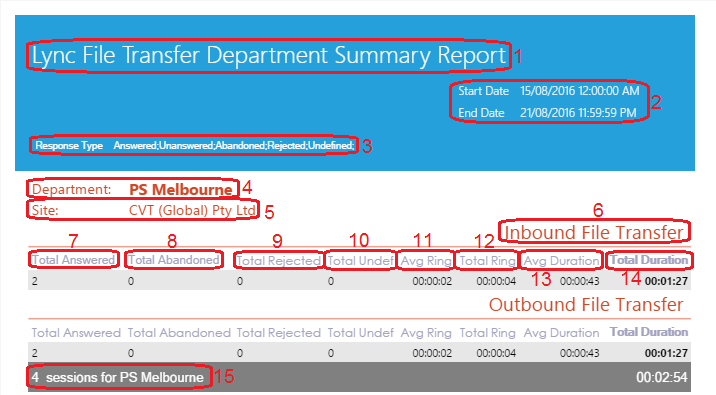Click the CVT (Global) Pty Ltd site name

point(192,211)
